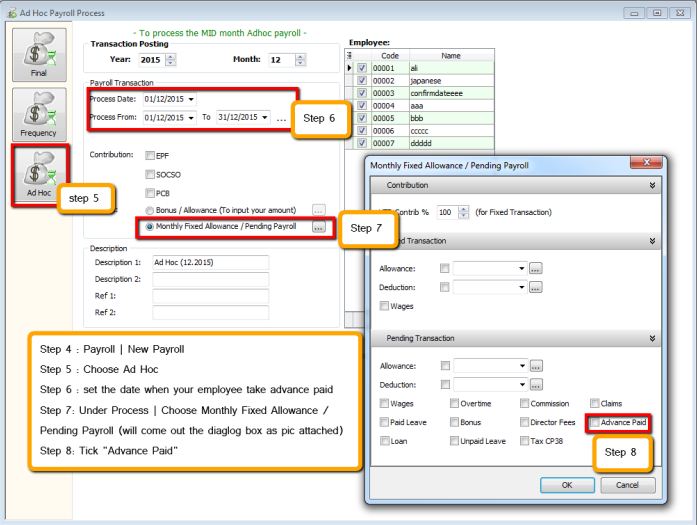Viewport: 697px width, 525px height.
Task: Collapse the Contribution section chevron
Action: click(653, 185)
